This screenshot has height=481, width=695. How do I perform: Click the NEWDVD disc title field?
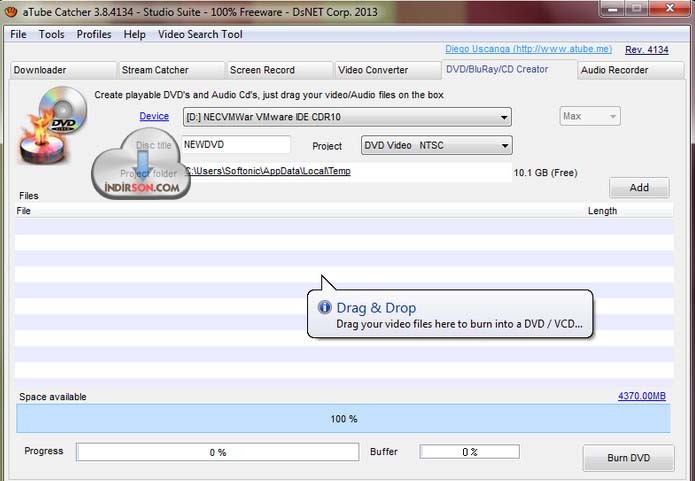tap(236, 145)
